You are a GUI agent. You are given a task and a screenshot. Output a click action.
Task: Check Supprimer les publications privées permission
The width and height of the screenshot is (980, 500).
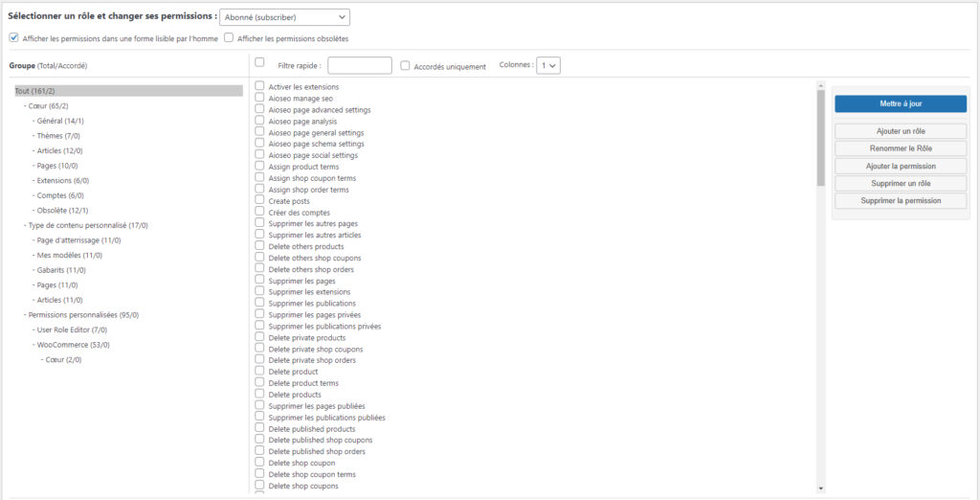tap(259, 326)
